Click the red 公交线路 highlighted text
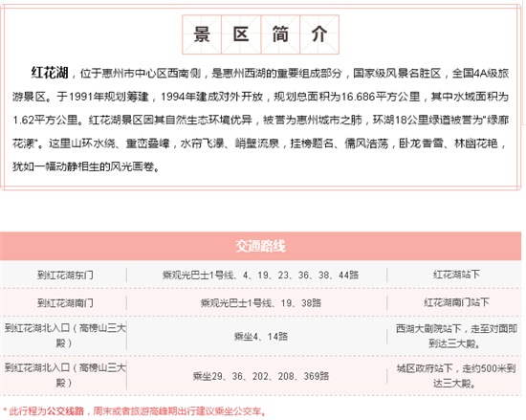 (x=65, y=411)
